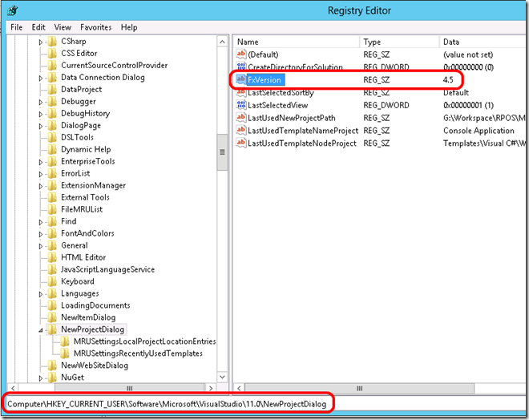
Task: Select the Data Connection Dialog key label
Action: click(103, 78)
